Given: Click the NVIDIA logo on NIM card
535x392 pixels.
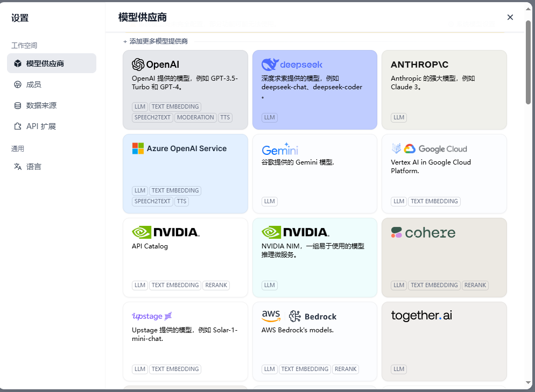Looking at the screenshot, I should coord(295,232).
